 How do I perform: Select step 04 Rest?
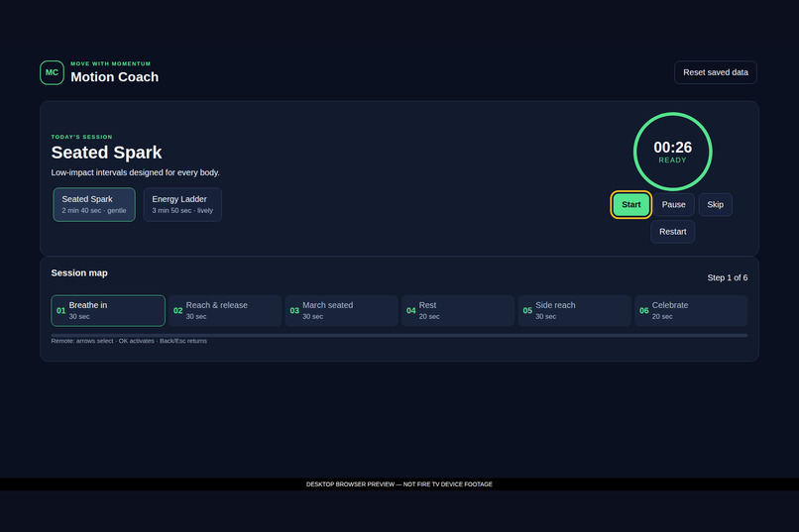pos(458,310)
